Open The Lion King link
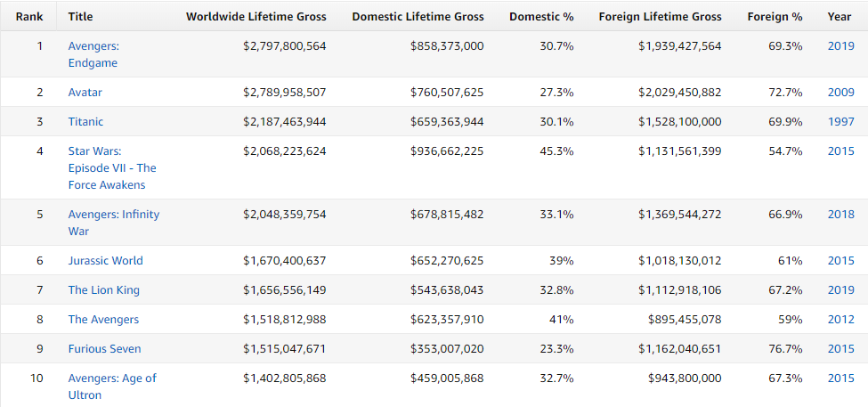 click(104, 289)
